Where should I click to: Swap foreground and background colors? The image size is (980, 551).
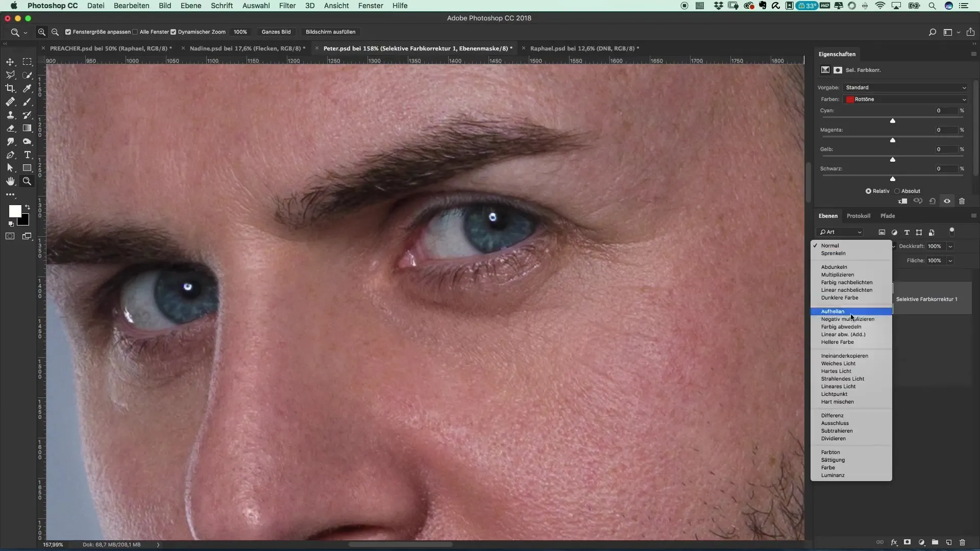pos(28,207)
